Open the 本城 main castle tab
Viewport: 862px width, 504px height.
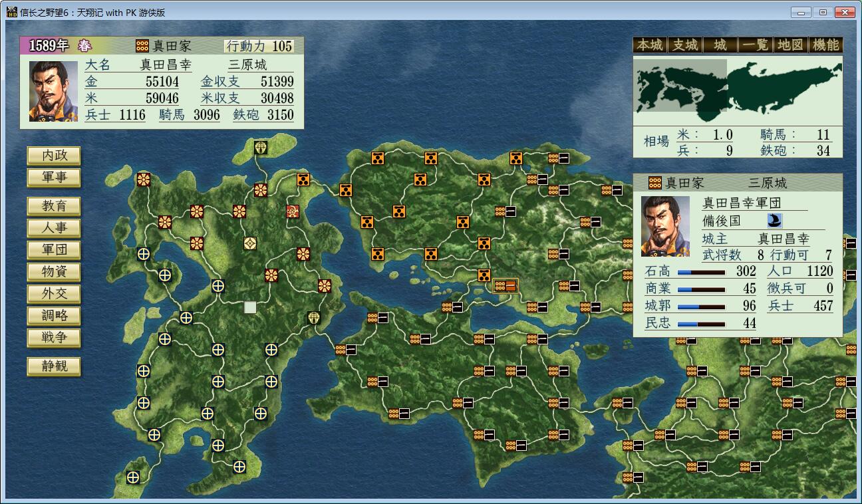pos(650,45)
